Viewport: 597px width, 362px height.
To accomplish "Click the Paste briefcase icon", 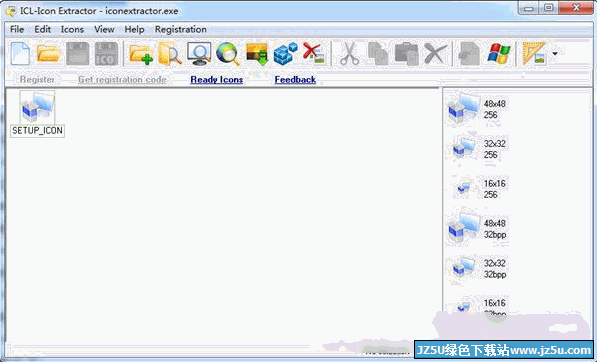I will [407, 54].
